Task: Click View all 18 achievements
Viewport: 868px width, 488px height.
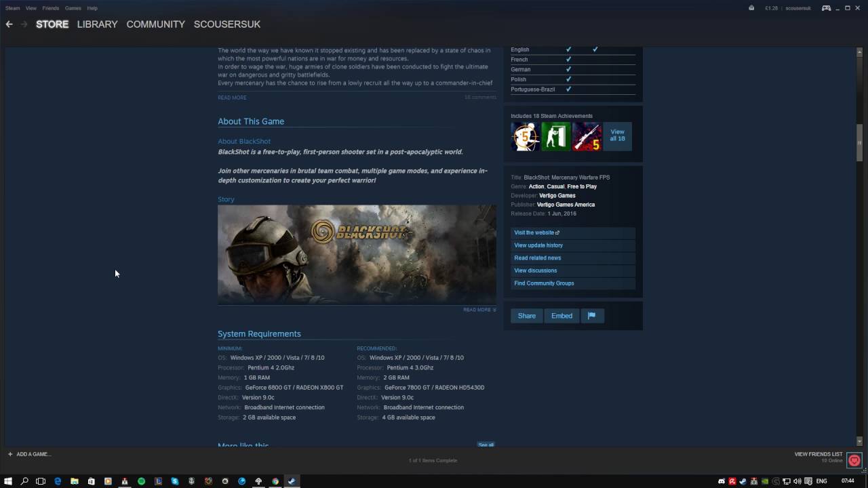Action: click(x=617, y=136)
